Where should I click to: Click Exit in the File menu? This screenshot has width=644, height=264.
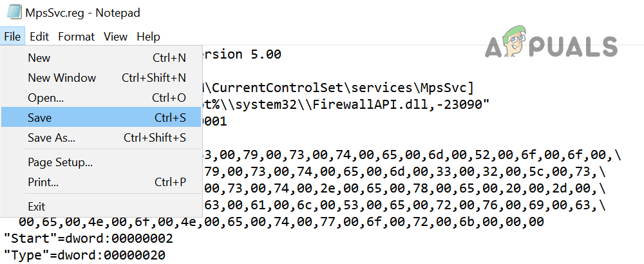[x=37, y=207]
